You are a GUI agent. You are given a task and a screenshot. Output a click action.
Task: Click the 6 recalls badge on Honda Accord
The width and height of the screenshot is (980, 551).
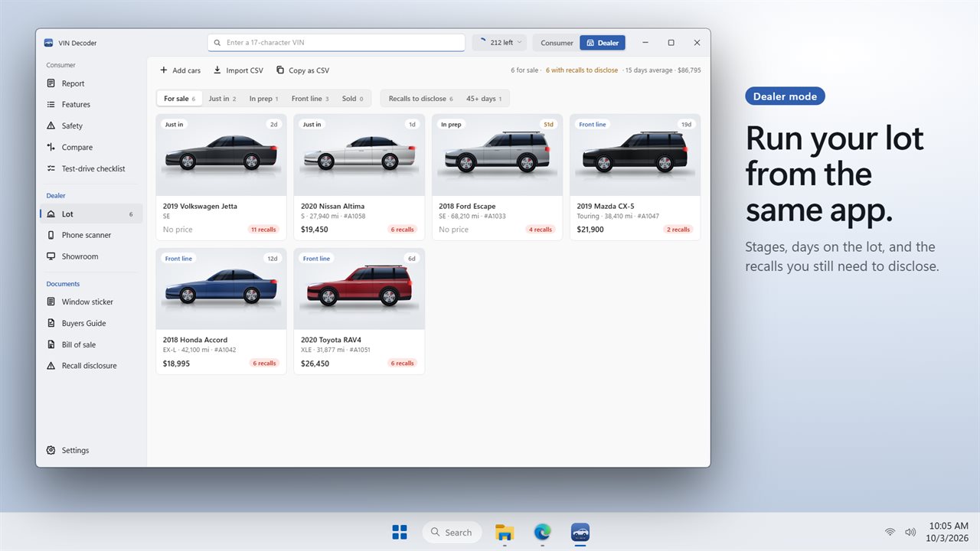pos(265,364)
